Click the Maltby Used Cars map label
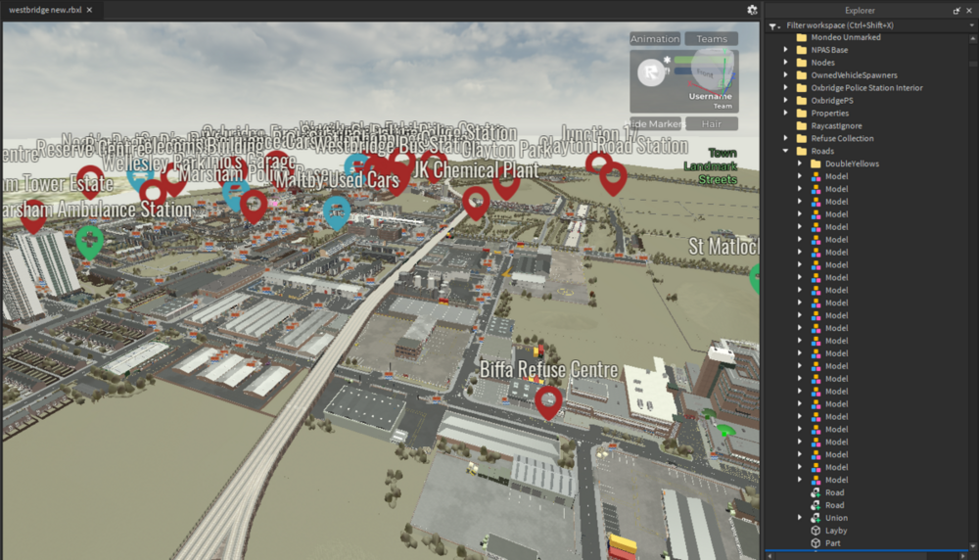 337,180
